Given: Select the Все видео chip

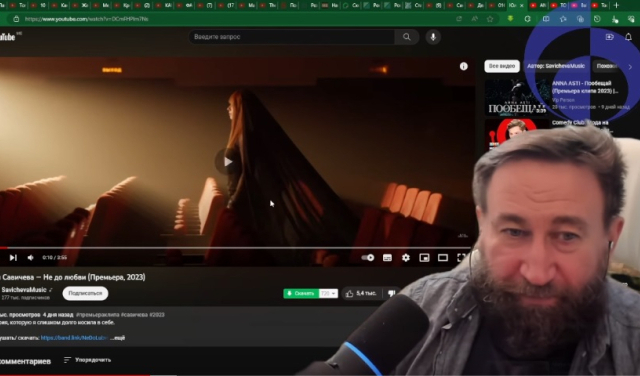Looking at the screenshot, I should [502, 66].
